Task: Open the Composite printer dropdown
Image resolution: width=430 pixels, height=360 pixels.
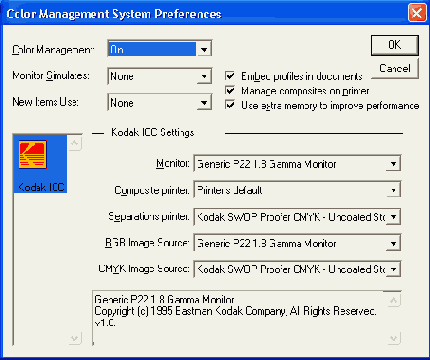Action: coord(297,190)
